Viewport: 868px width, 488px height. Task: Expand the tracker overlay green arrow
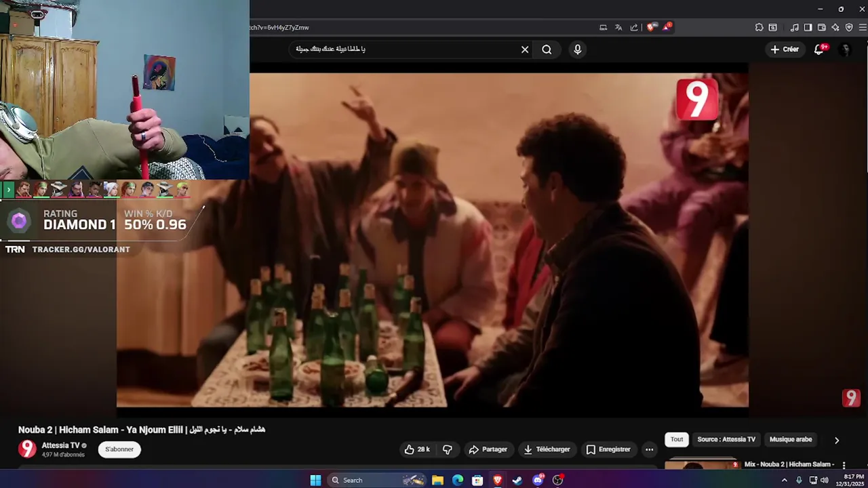pos(8,190)
